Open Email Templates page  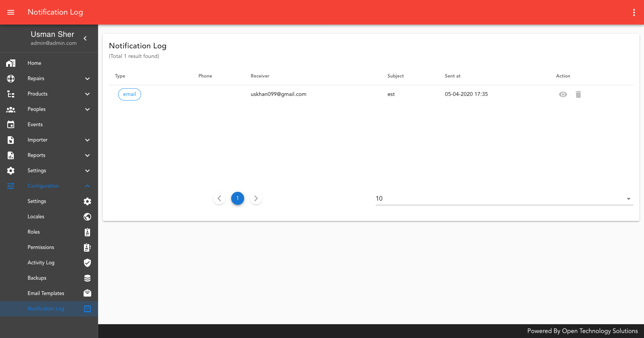click(x=49, y=293)
